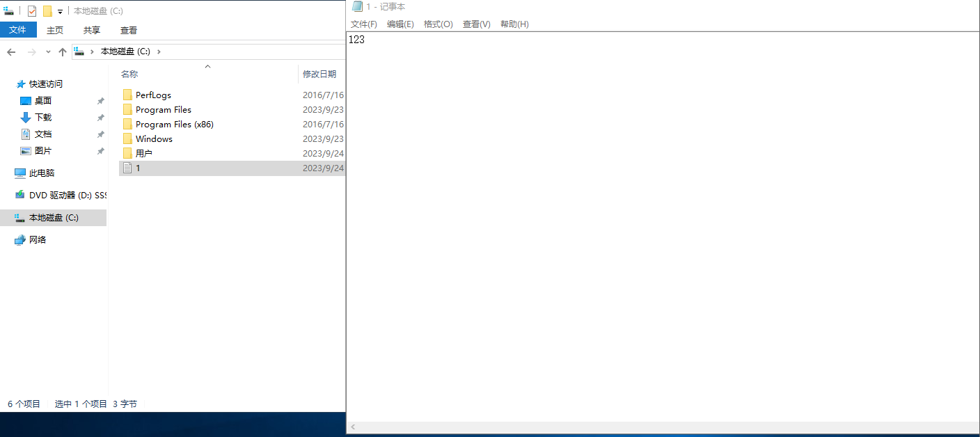The width and height of the screenshot is (980, 437).
Task: Select the text file named 1
Action: (x=138, y=168)
